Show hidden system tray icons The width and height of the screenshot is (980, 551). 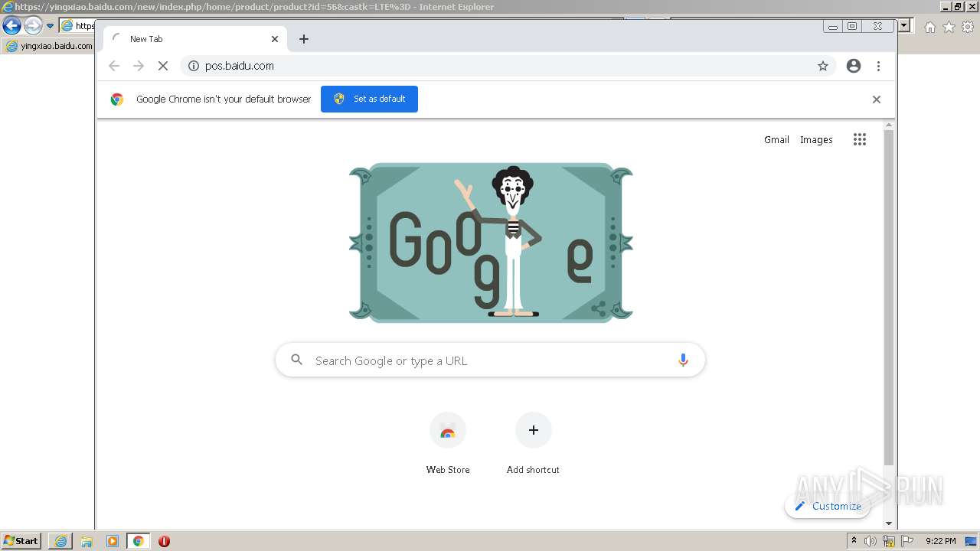coord(854,541)
